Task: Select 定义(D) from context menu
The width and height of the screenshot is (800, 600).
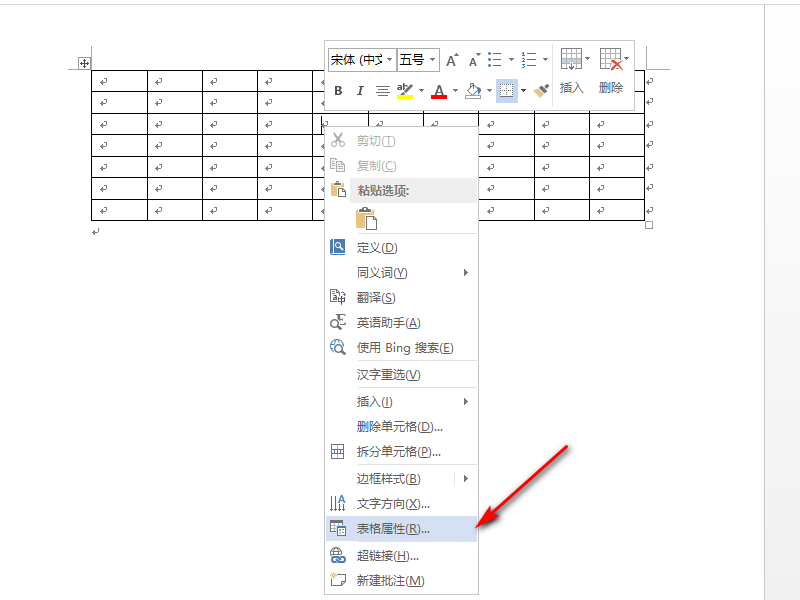Action: (402, 247)
